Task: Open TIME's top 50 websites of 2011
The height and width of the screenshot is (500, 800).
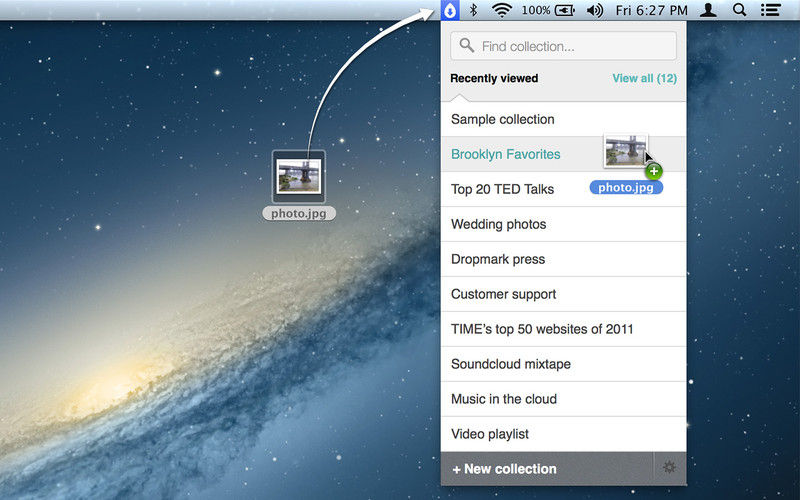Action: coord(563,329)
